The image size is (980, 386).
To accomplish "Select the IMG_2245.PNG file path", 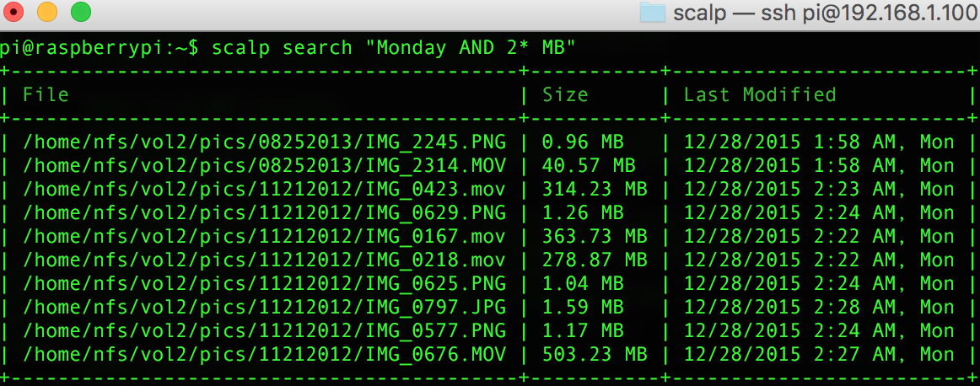I will point(264,142).
